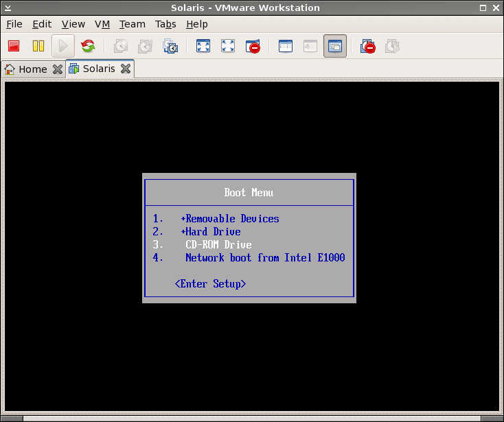This screenshot has width=504, height=422.
Task: Click the grayed Power On play icon
Action: click(x=63, y=46)
